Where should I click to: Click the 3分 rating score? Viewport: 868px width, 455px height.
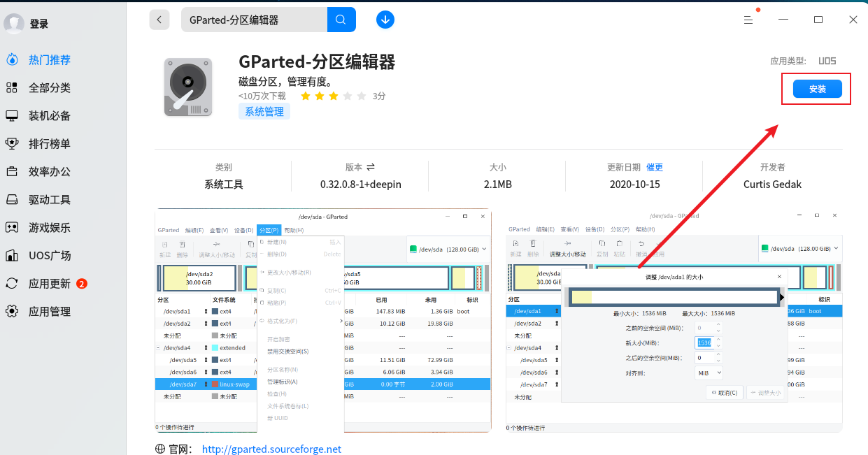379,96
